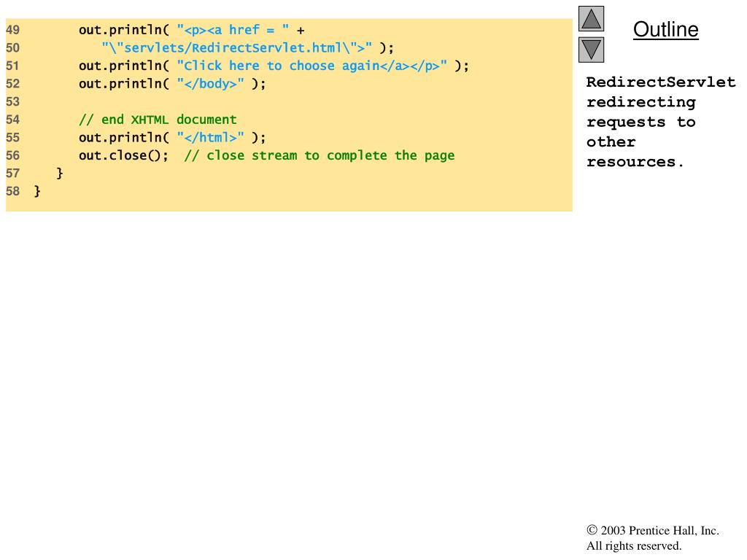
Task: Click the "// end XHTML document" comment
Action: click(x=158, y=120)
